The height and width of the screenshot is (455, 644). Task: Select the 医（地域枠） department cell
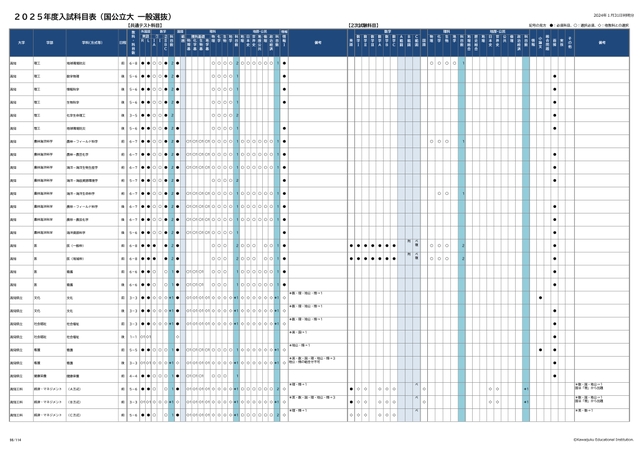point(76,257)
